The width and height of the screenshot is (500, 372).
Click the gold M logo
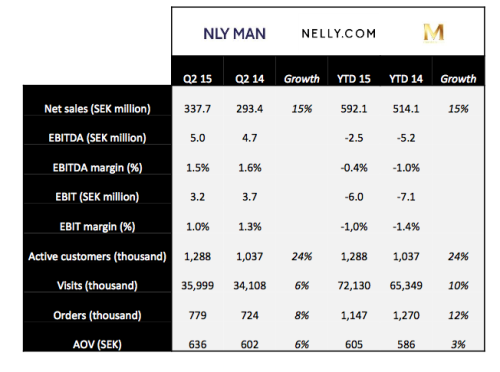click(434, 33)
